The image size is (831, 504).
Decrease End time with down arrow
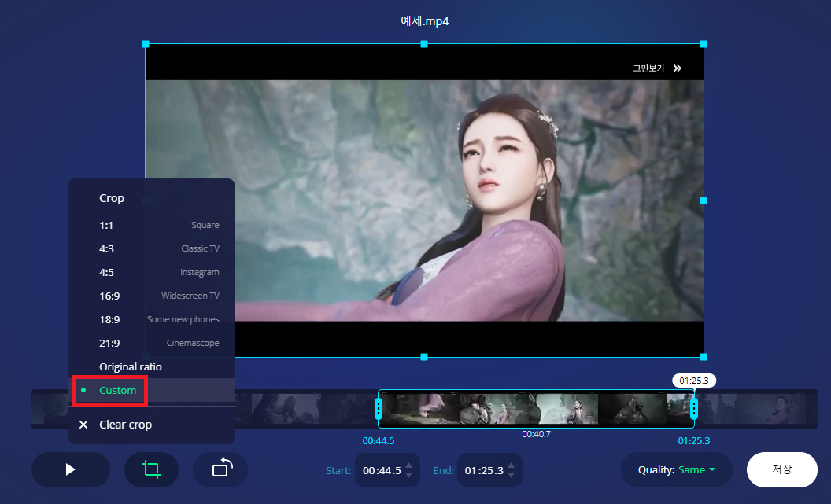click(511, 475)
